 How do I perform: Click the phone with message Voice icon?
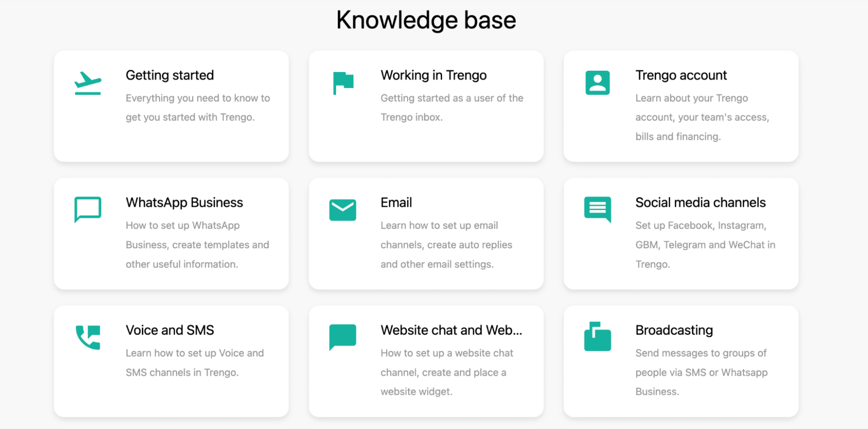coord(88,337)
